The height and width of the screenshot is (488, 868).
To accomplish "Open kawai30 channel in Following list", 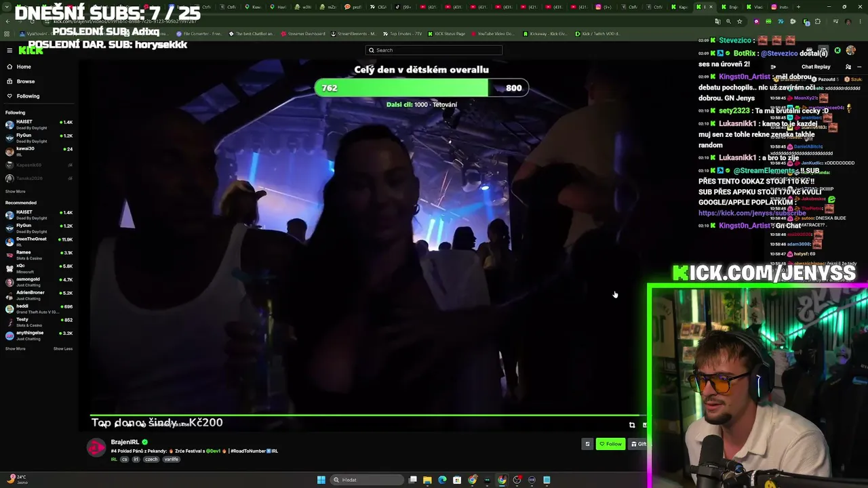I will (39, 150).
